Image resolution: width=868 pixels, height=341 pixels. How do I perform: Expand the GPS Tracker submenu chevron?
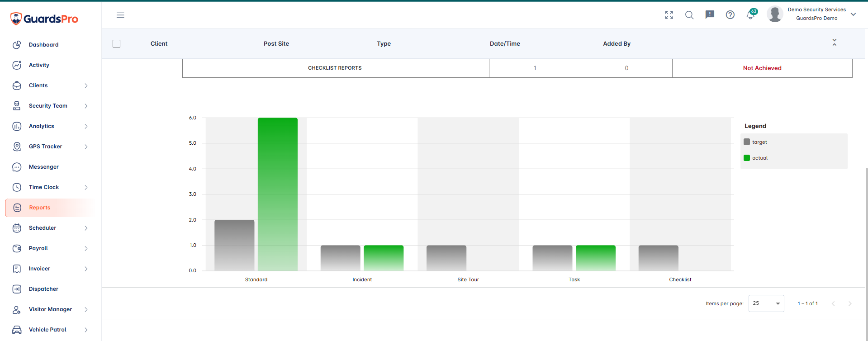coord(86,147)
